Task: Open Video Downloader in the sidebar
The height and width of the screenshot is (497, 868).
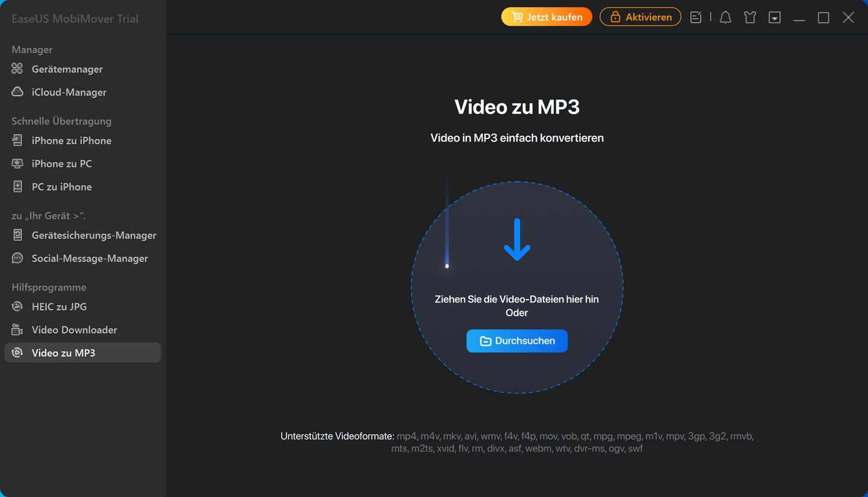Action: click(74, 330)
